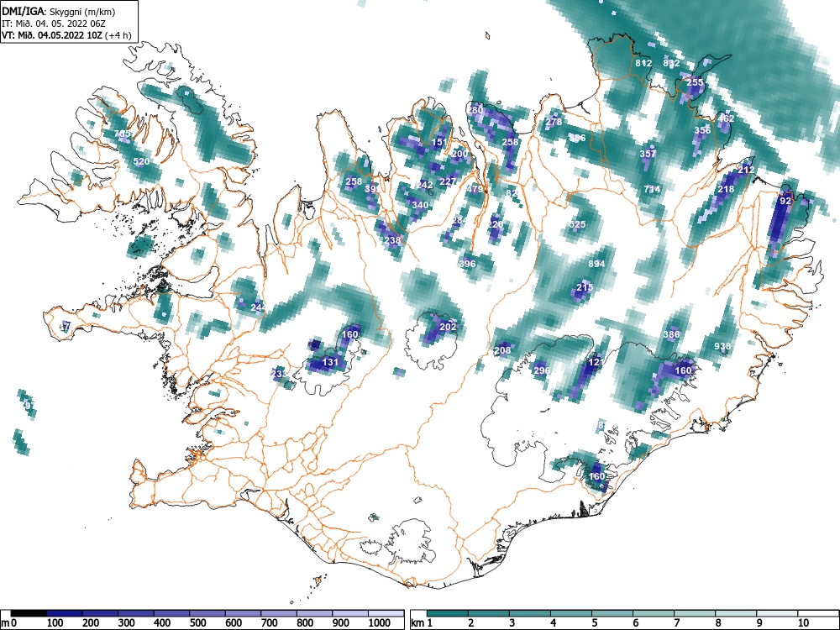Click the visibility value 396 on the map

click(x=467, y=264)
